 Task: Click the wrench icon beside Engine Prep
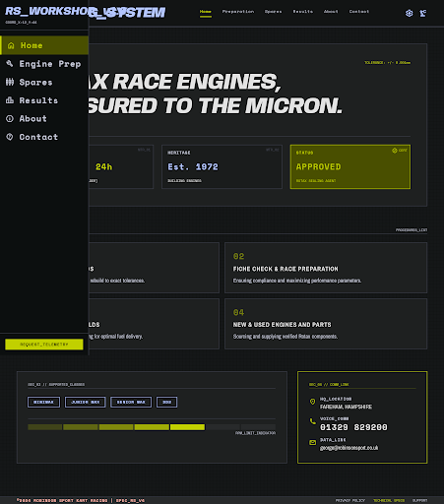(x=10, y=64)
